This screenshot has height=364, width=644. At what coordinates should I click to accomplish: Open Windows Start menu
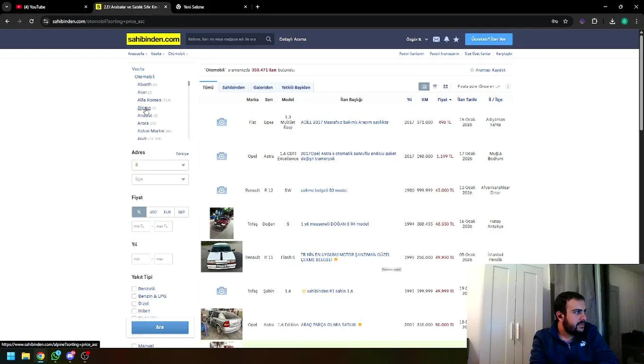(11, 356)
